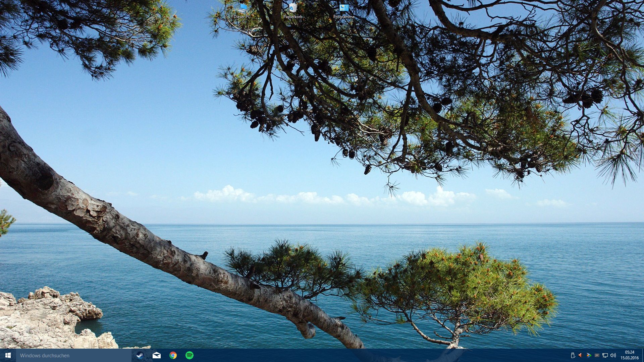Click the Programme label text
Viewport: 644px width, 362px height.
344,17
